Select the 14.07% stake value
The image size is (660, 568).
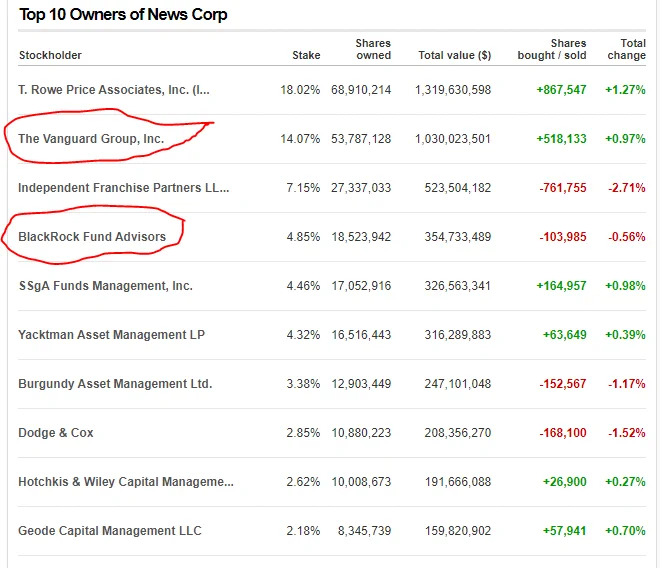(x=300, y=139)
